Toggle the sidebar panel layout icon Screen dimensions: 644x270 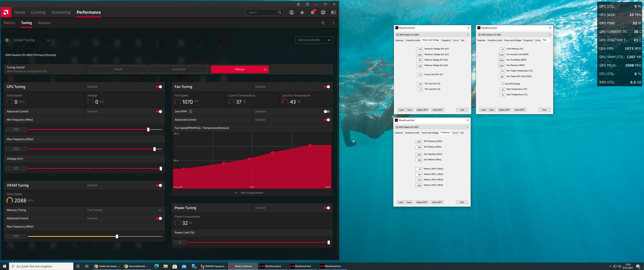(x=333, y=12)
